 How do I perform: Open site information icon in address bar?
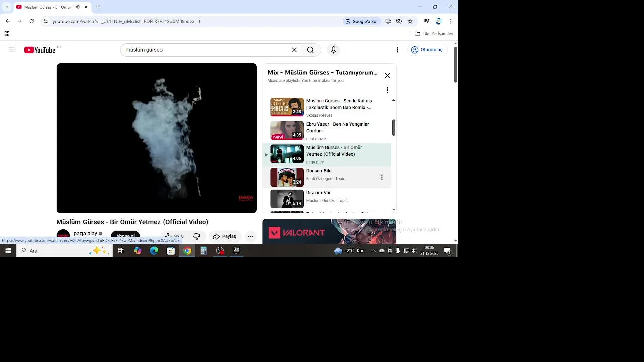(46, 21)
